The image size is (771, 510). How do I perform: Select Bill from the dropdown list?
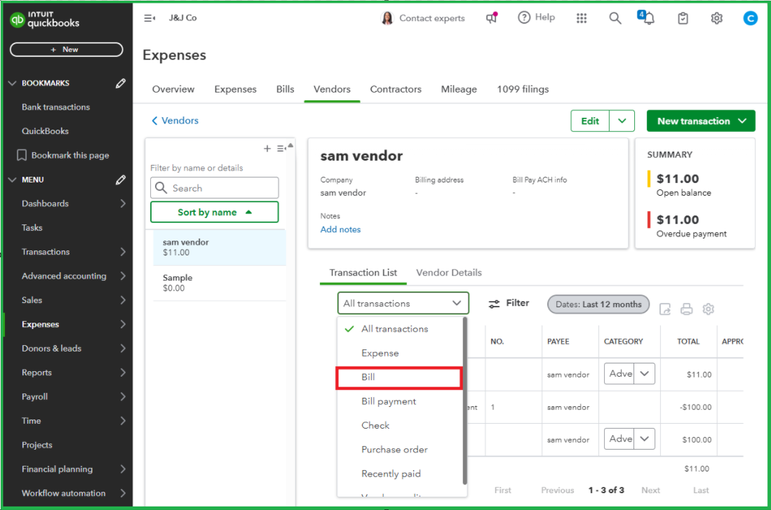tap(399, 378)
